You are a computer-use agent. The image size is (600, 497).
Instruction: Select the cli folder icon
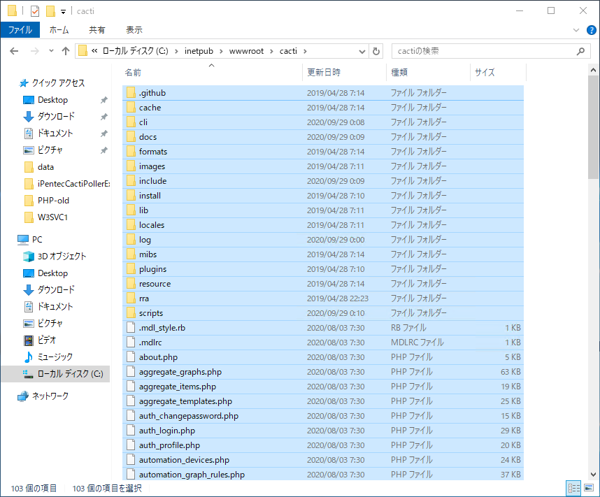[131, 122]
